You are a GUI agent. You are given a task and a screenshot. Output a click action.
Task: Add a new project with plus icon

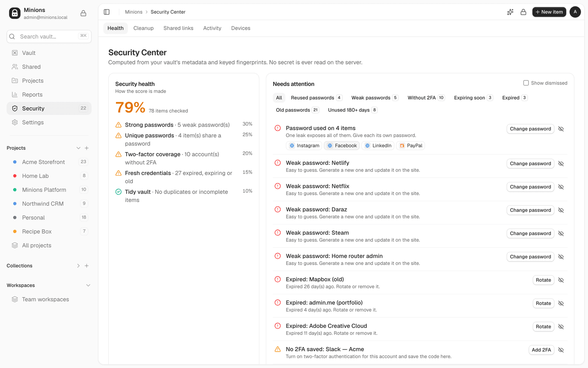pyautogui.click(x=87, y=148)
